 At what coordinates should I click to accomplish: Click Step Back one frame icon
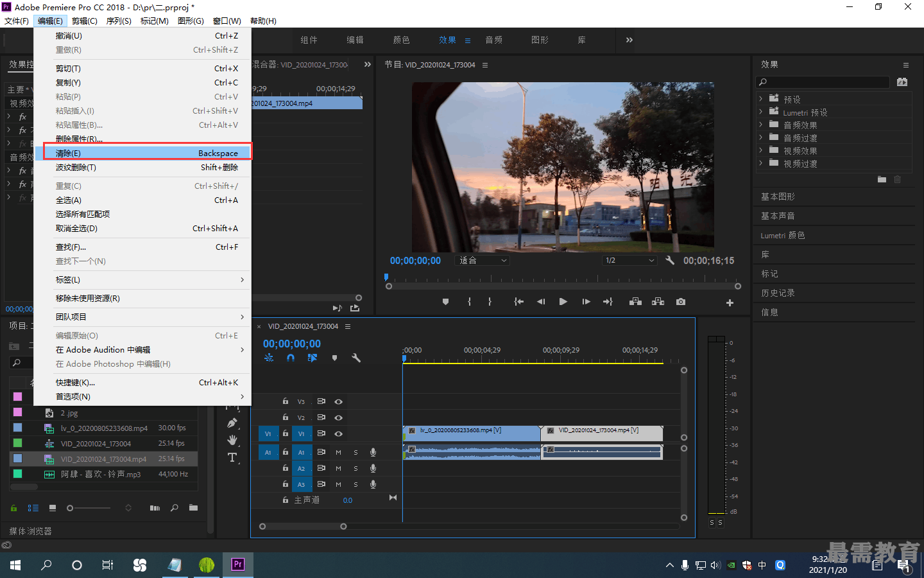pos(541,302)
